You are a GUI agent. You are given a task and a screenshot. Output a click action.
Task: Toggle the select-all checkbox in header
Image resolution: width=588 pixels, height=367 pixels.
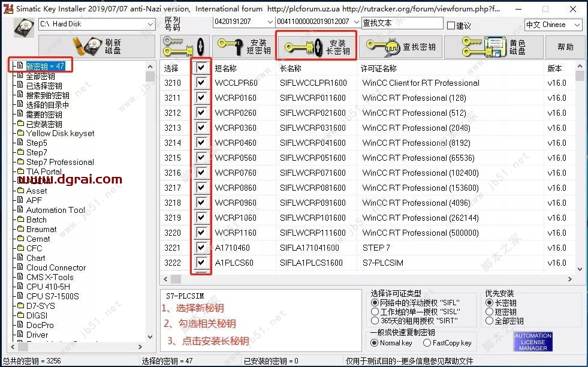tap(201, 68)
